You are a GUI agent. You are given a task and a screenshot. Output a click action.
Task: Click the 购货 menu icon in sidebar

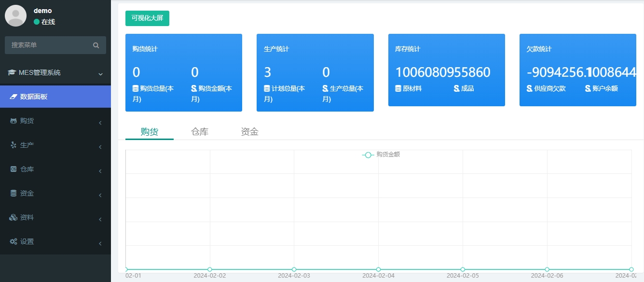coord(14,121)
